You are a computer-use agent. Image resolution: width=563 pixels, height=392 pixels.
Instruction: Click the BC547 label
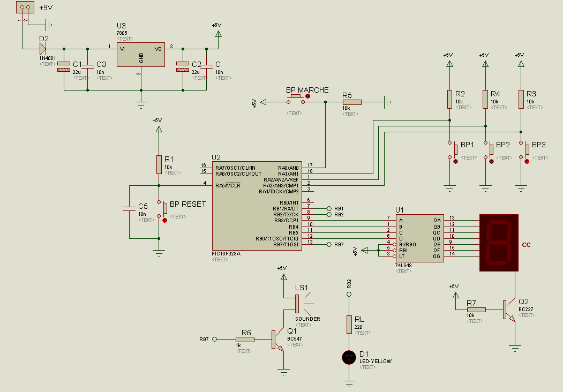[295, 339]
